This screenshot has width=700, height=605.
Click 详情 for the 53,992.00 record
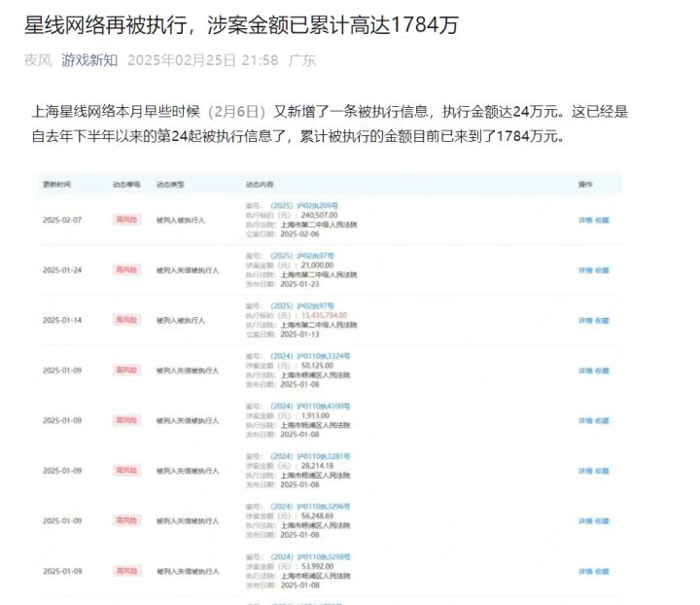click(x=585, y=571)
